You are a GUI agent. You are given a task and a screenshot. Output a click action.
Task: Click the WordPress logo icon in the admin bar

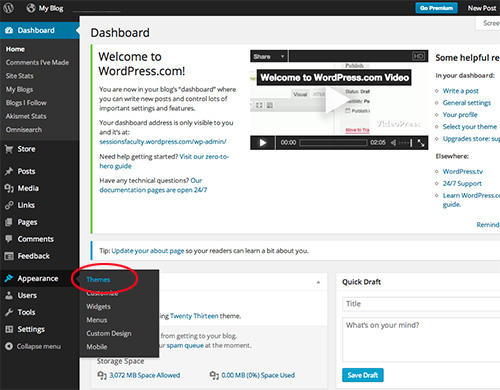8,8
